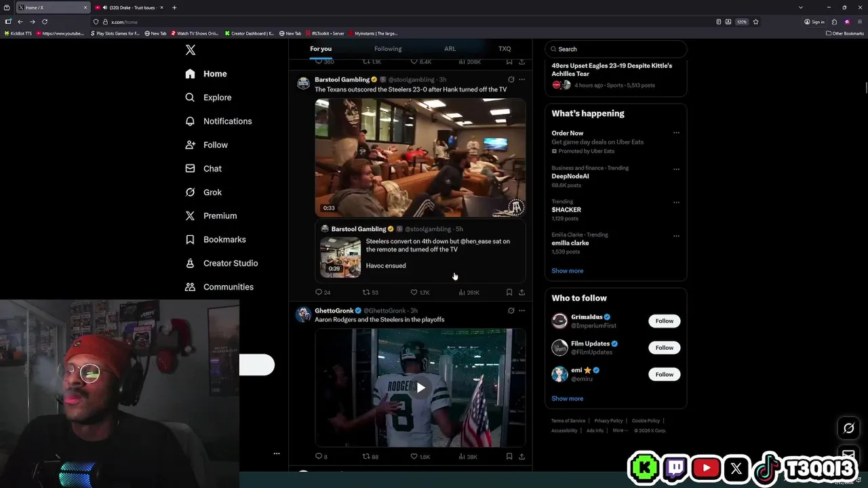Follow emi account
The image size is (868, 488).
[665, 374]
